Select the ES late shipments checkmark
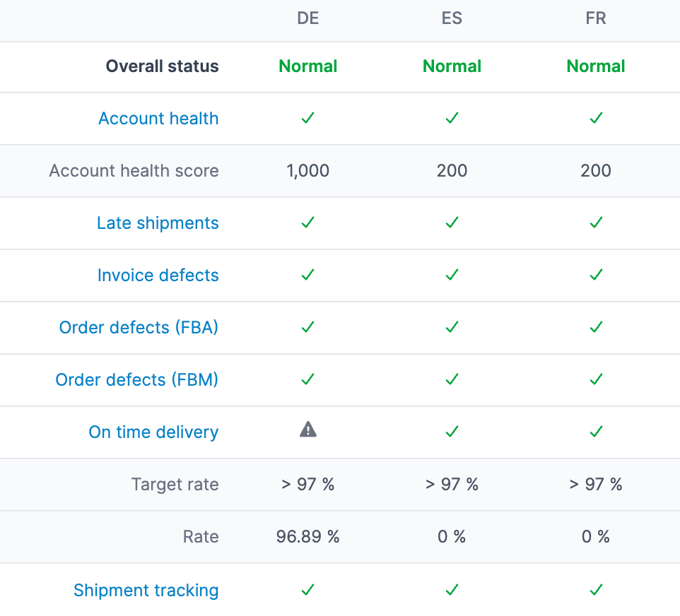The image size is (680, 616). click(x=451, y=223)
